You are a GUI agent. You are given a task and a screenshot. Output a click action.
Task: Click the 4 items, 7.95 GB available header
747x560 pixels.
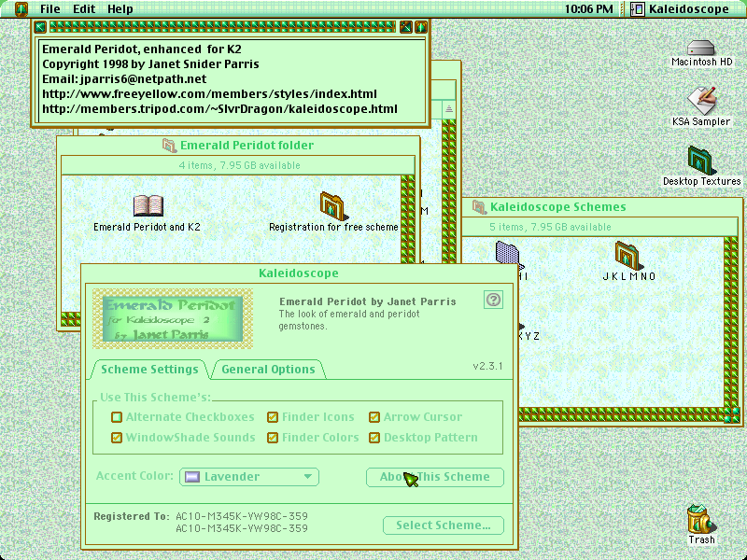(239, 166)
